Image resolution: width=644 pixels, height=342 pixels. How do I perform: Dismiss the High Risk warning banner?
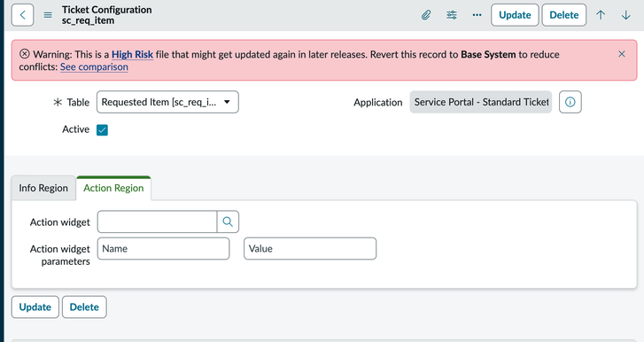pyautogui.click(x=622, y=54)
